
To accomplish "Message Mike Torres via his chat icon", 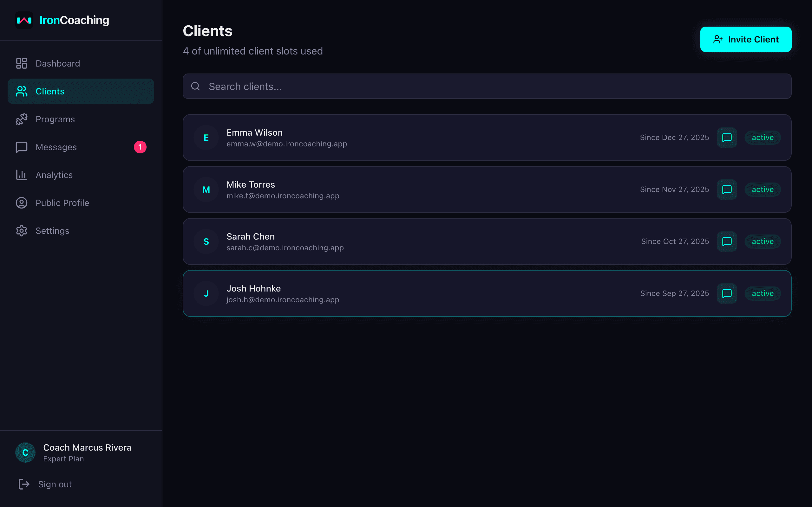I will (727, 189).
